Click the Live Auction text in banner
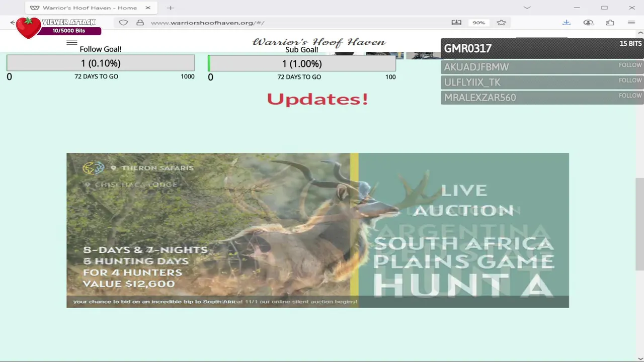 (x=463, y=200)
